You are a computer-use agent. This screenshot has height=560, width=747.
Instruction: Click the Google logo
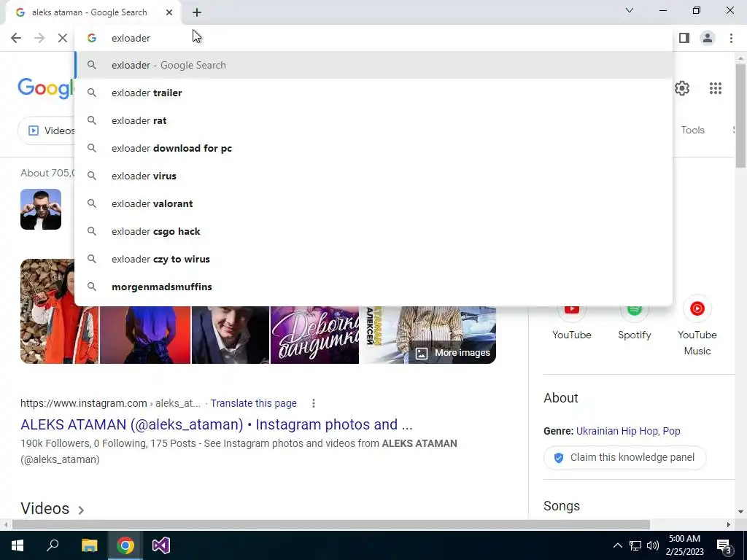(46, 88)
